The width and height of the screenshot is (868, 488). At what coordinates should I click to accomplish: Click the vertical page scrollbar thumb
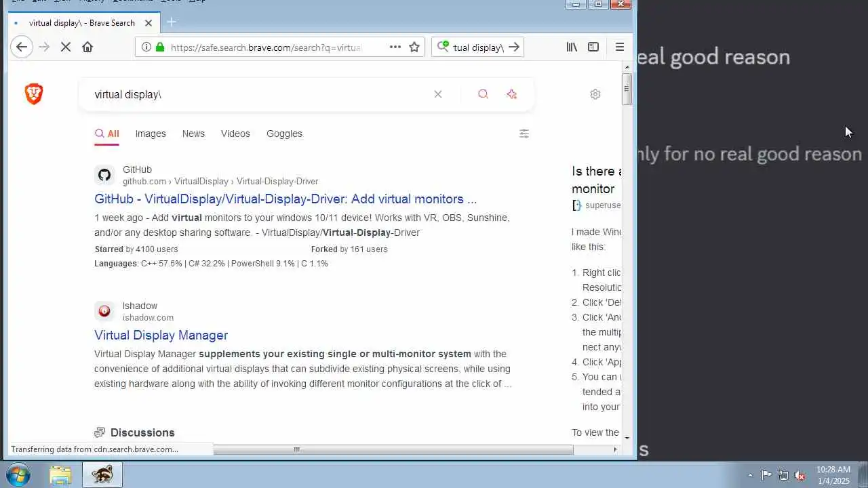pos(627,89)
